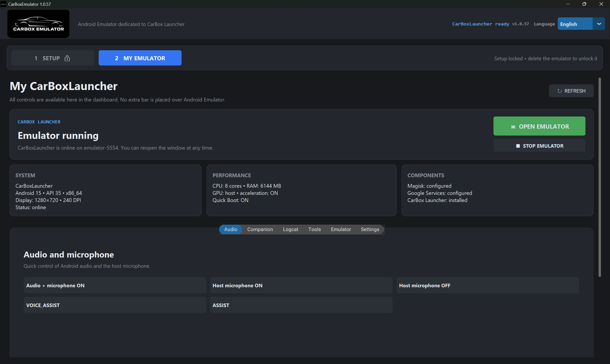The width and height of the screenshot is (610, 364).
Task: Switch to the 2 MY EMULATOR tab
Action: (x=140, y=58)
